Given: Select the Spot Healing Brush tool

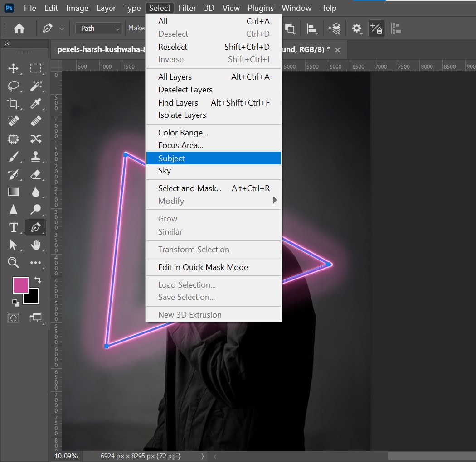Looking at the screenshot, I should point(13,121).
